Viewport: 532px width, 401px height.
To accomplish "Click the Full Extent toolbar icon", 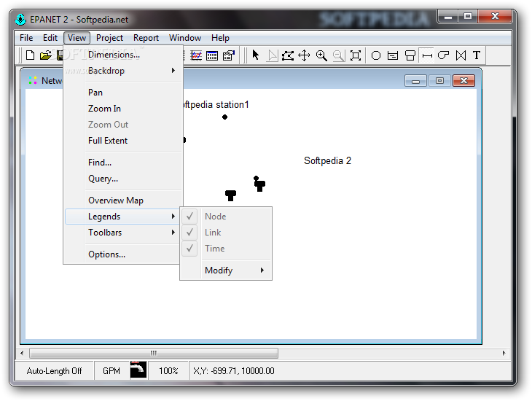I will 355,55.
